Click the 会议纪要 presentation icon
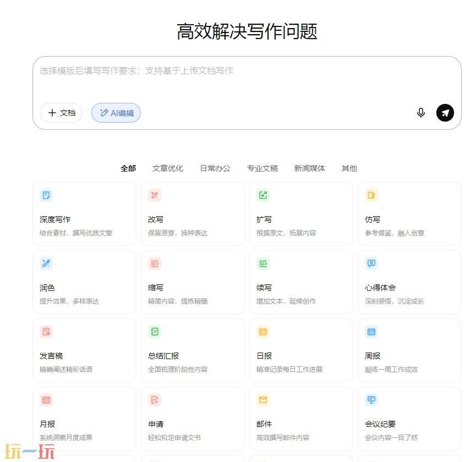This screenshot has width=476, height=462. (x=371, y=400)
